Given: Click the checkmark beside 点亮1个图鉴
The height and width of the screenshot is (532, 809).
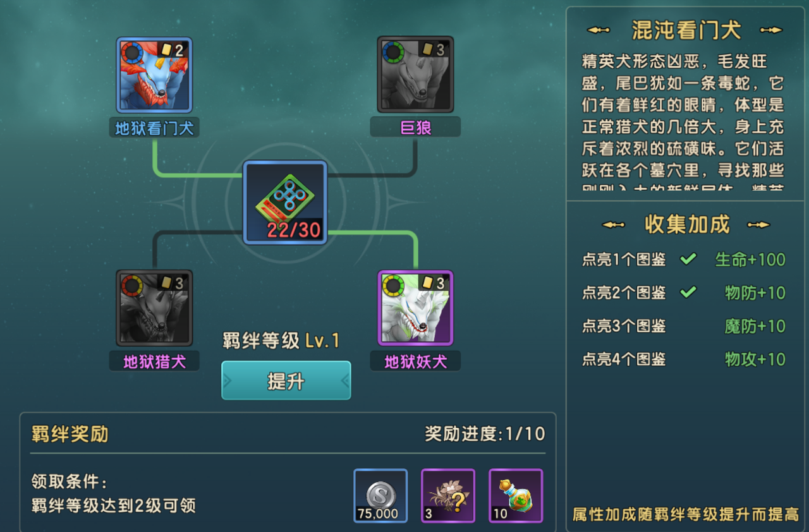Looking at the screenshot, I should [688, 259].
